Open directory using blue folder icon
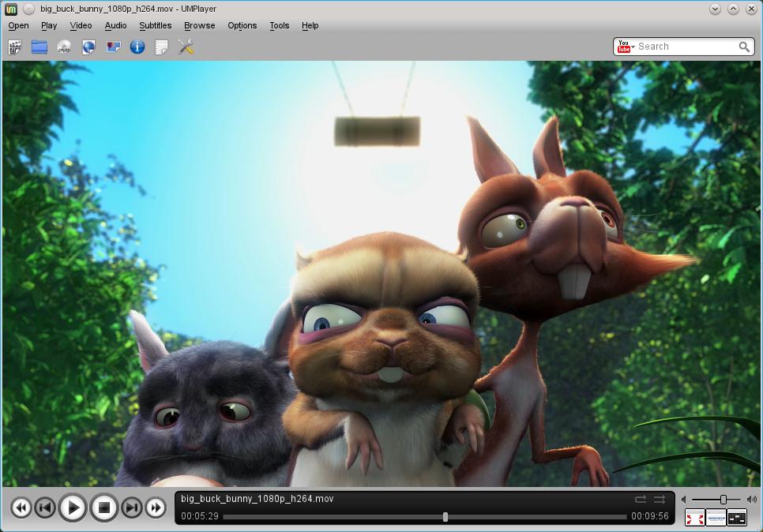The image size is (763, 532). (x=39, y=47)
